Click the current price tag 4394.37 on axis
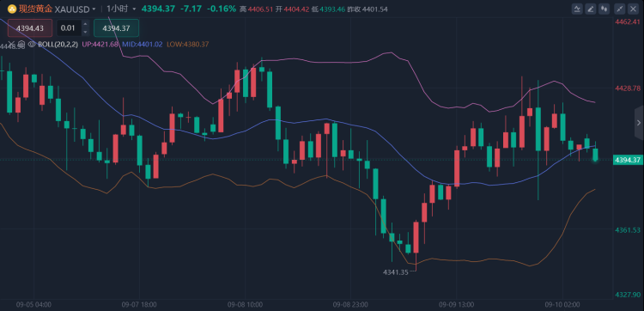 [x=628, y=160]
